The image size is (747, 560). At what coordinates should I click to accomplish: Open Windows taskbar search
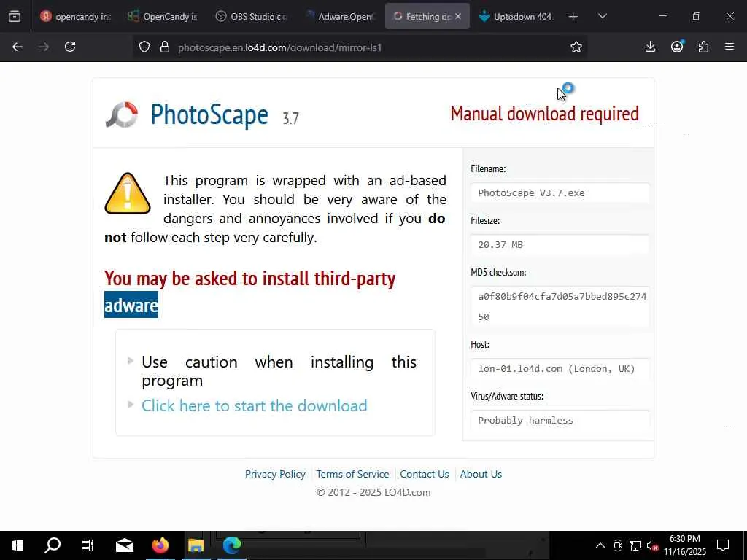53,545
